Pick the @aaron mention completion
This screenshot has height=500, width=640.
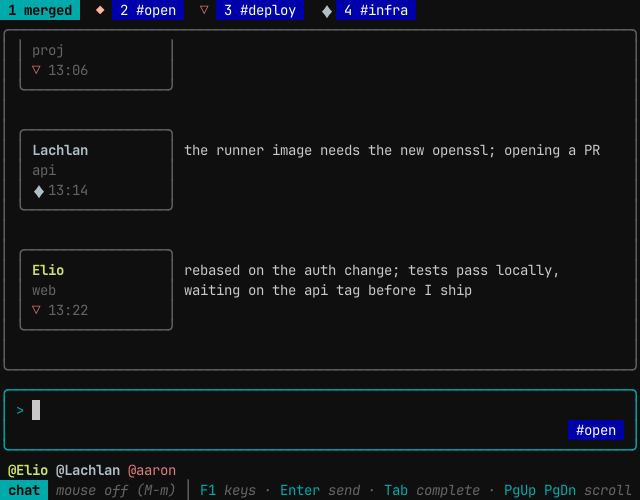(x=152, y=470)
